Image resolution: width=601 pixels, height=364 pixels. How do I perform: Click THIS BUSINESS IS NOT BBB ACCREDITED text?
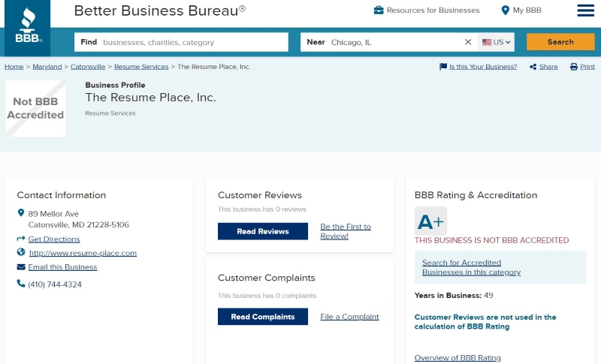pos(491,240)
